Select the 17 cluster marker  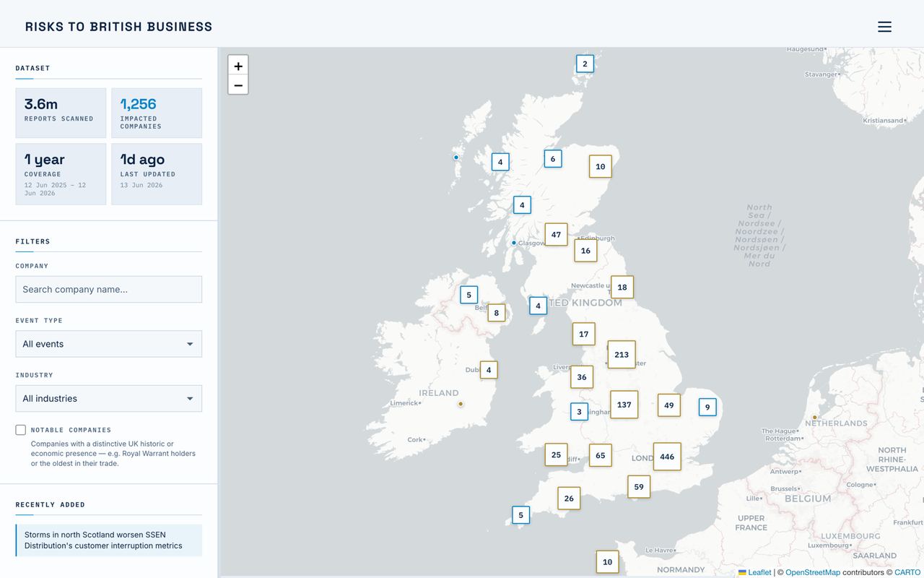point(584,334)
